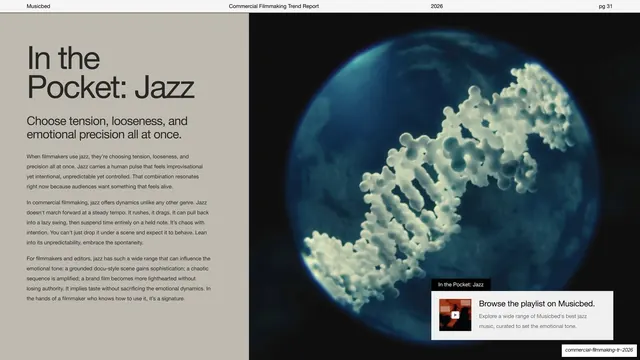Screen dimensions: 640x360
Task: Click subheading 'Choose tension, looseness, and emotional precision'
Action: click(x=107, y=127)
